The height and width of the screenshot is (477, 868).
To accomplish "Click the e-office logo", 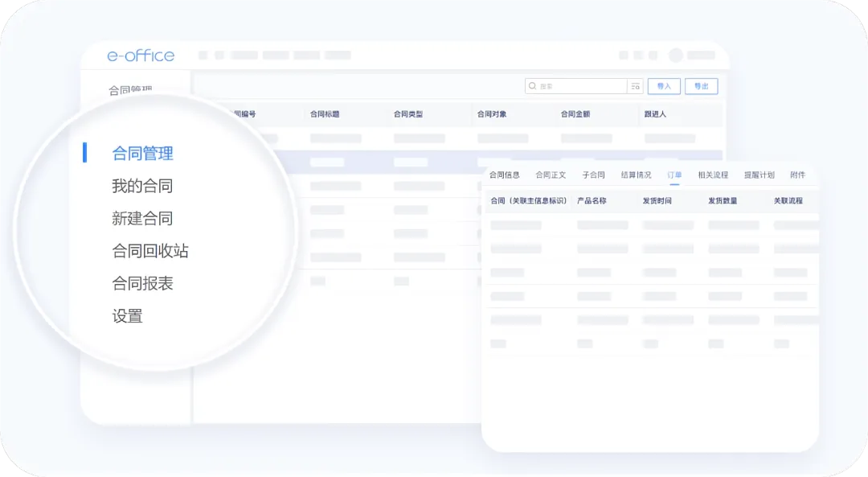I will (141, 56).
